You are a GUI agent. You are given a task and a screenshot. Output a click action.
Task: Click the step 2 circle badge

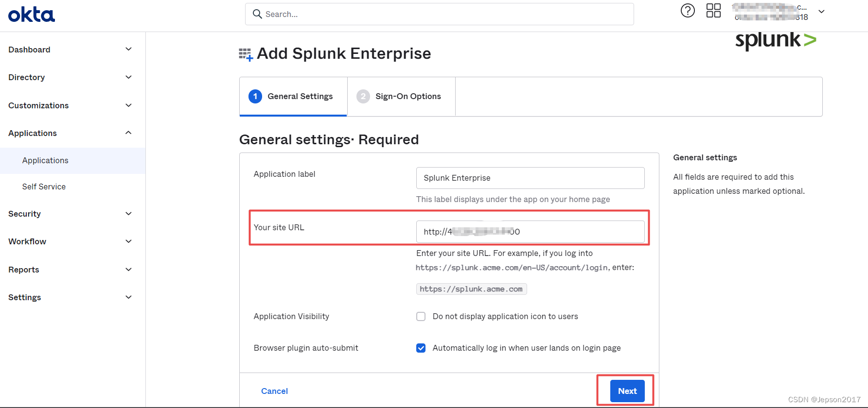[363, 96]
